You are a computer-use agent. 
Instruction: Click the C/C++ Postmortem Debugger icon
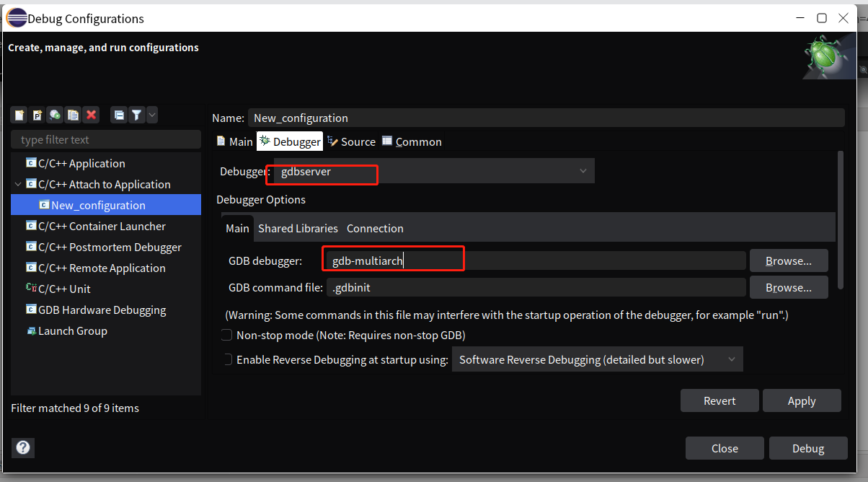tap(31, 247)
